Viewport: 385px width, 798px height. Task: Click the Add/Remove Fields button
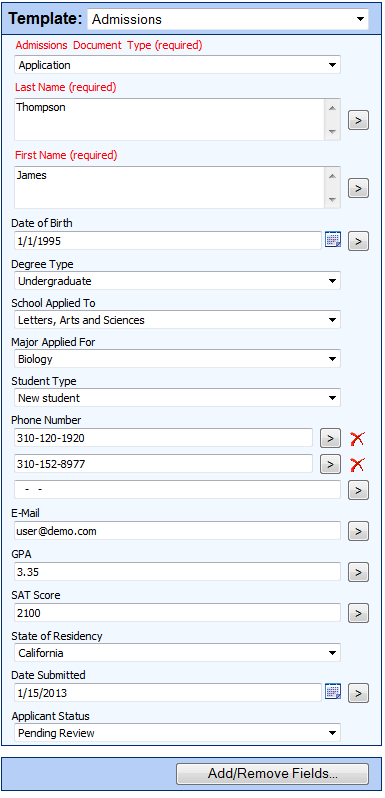point(272,774)
